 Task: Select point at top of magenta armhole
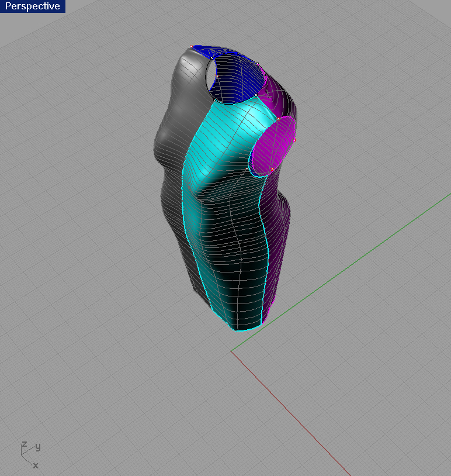(x=279, y=119)
